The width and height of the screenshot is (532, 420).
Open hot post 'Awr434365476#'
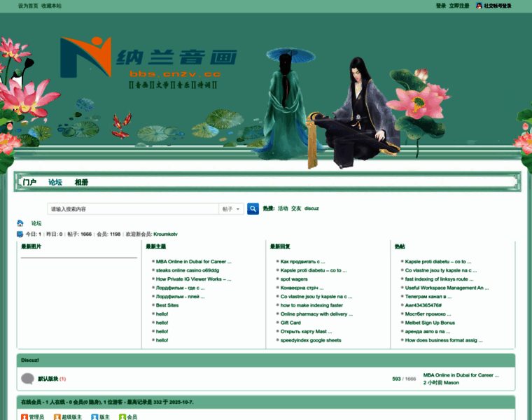point(423,305)
